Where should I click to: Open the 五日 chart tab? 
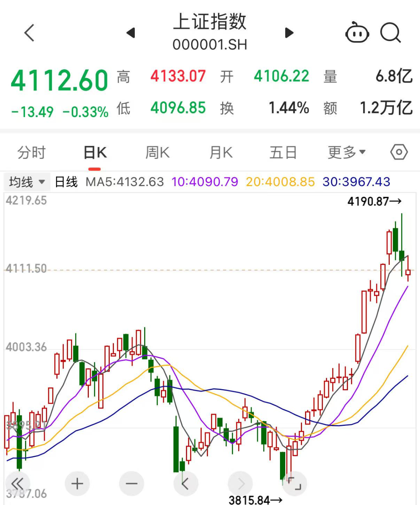[283, 152]
